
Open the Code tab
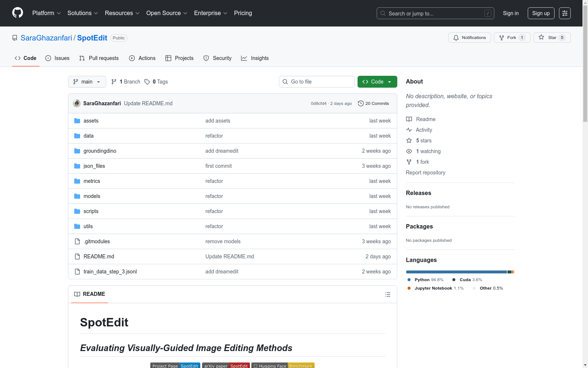coord(25,58)
